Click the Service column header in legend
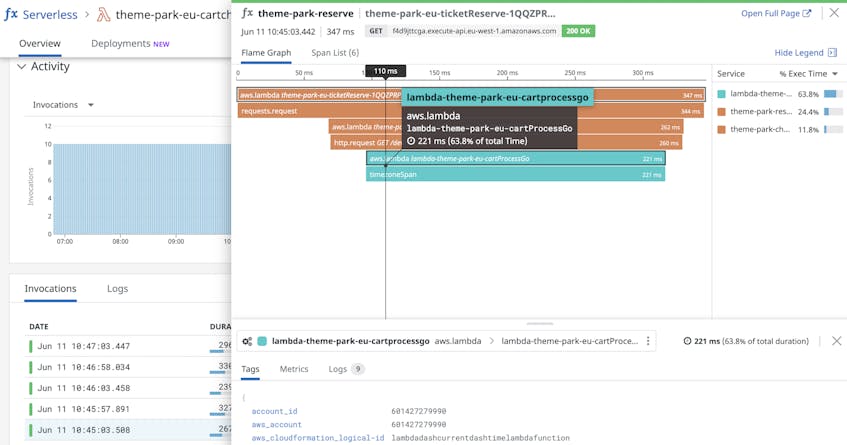 [x=730, y=73]
